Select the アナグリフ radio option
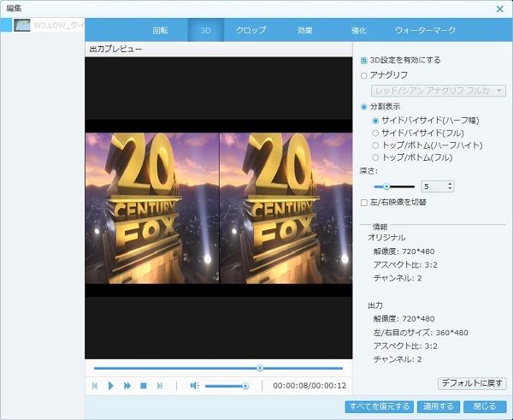Image resolution: width=513 pixels, height=420 pixels. tap(364, 75)
